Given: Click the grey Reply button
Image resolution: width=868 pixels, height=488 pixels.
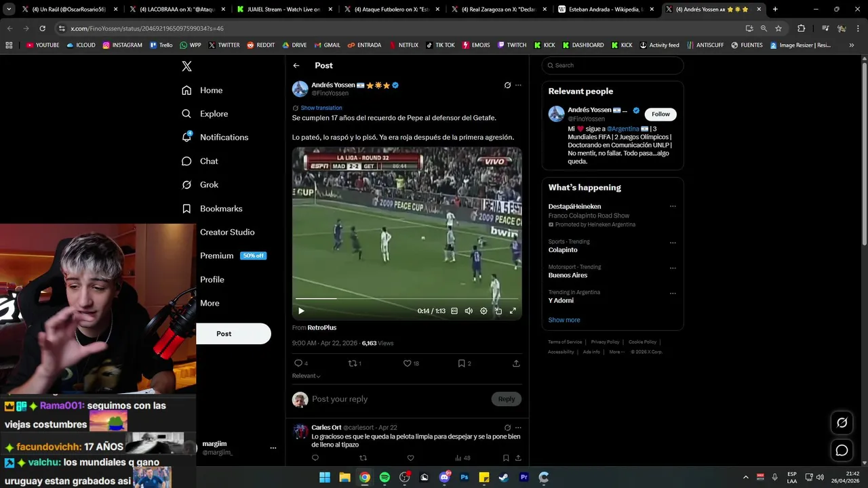Looking at the screenshot, I should (x=507, y=399).
